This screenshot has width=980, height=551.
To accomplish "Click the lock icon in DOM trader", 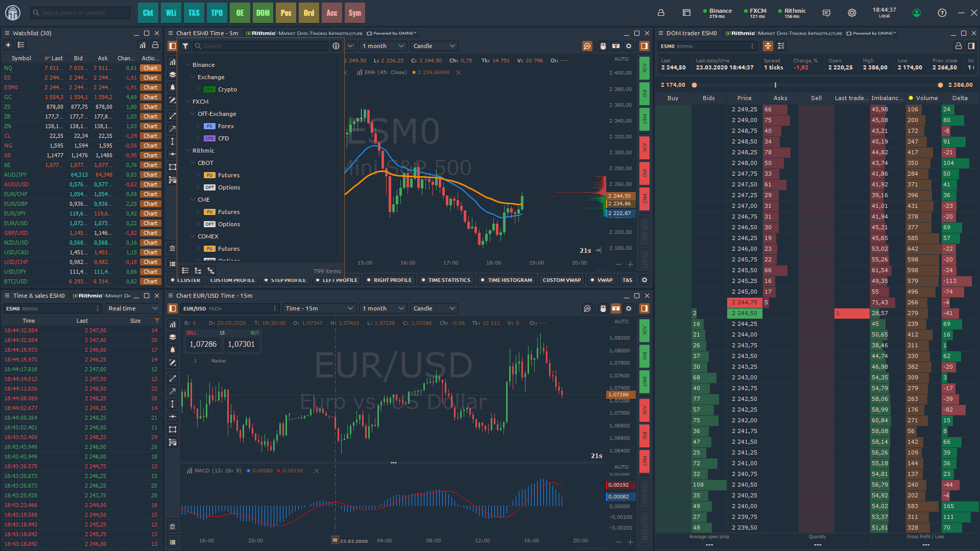I will (x=958, y=46).
